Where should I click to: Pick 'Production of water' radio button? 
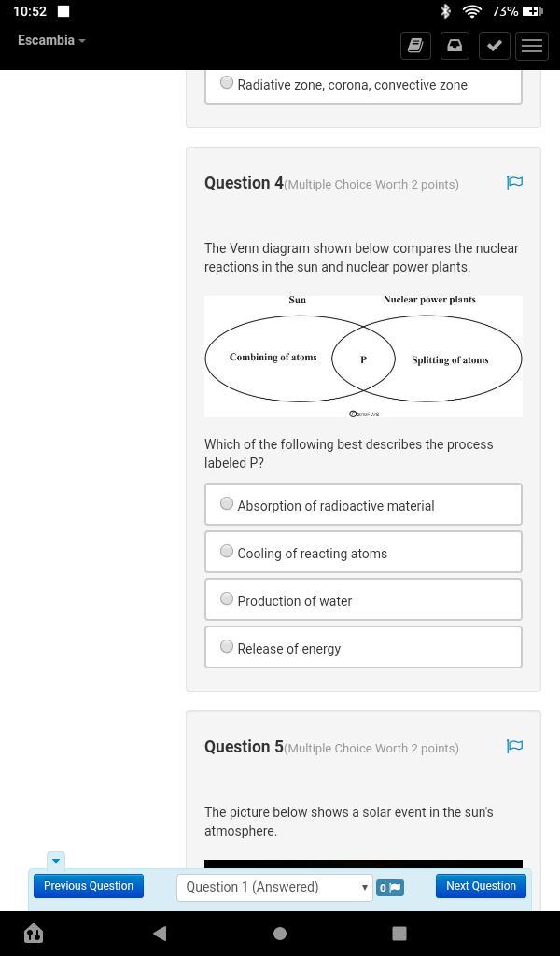click(227, 599)
